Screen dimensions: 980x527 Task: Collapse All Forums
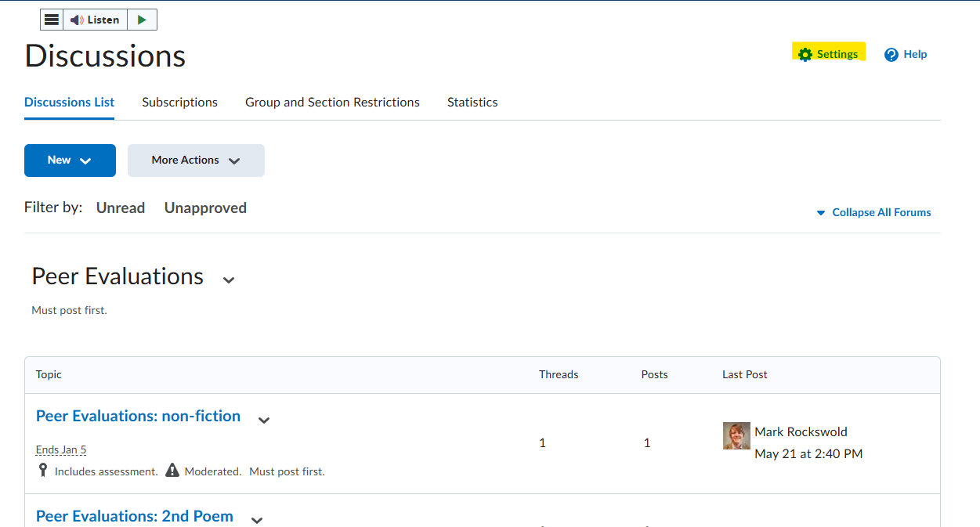873,212
